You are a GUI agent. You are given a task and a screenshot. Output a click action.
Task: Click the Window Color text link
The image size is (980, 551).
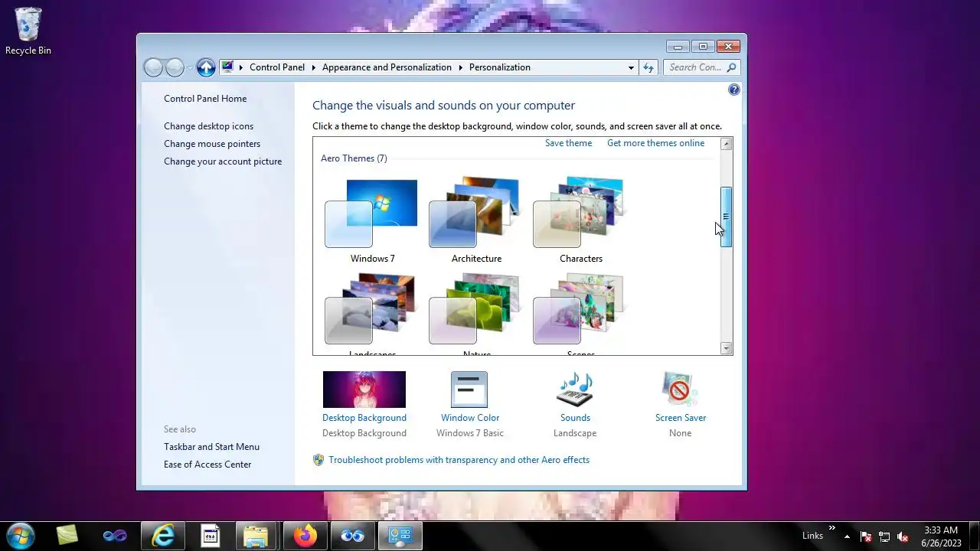(470, 418)
